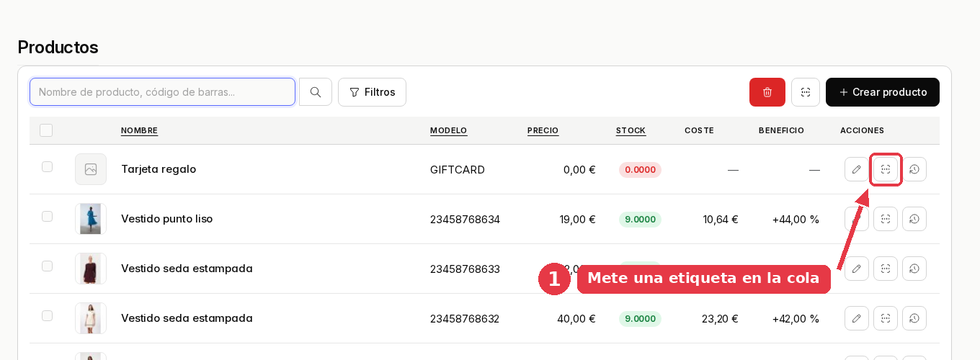Sort table by Modelo column
Viewport: 980px width, 360px height.
pos(448,130)
